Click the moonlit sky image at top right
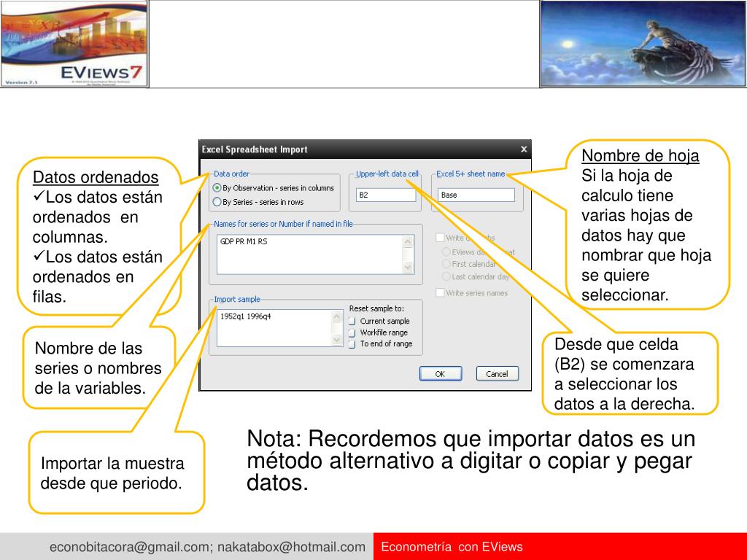The image size is (747, 560). coord(643,44)
